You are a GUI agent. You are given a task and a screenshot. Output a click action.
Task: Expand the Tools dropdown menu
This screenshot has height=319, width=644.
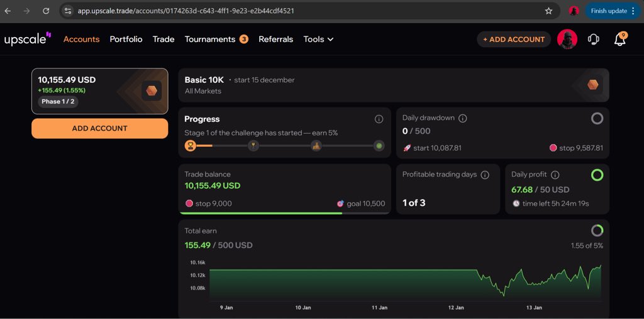pos(318,40)
